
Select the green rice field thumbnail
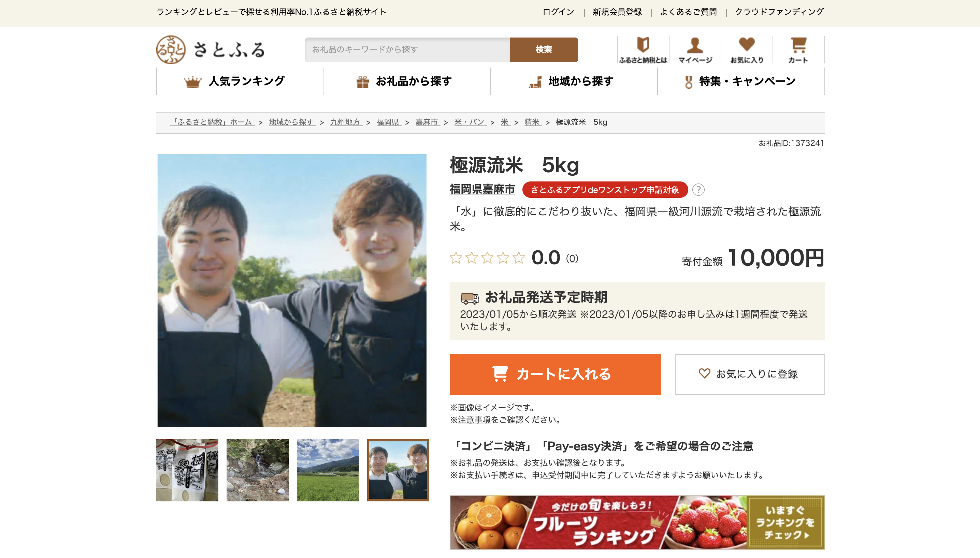coord(328,470)
